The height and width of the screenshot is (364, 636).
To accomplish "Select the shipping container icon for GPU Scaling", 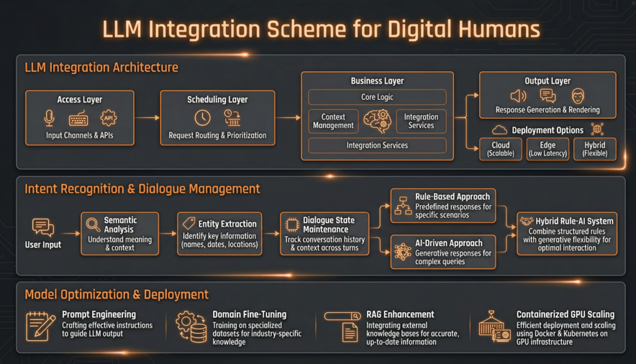I will pos(494,327).
